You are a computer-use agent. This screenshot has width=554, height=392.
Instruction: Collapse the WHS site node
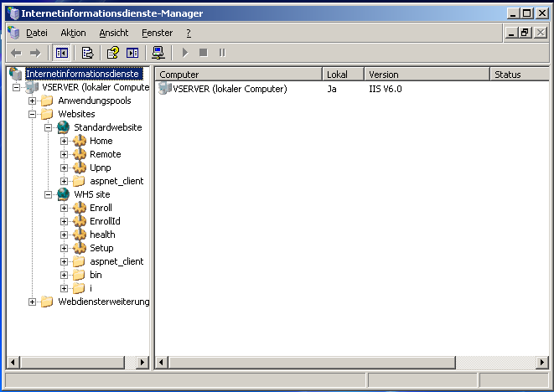[x=48, y=195]
